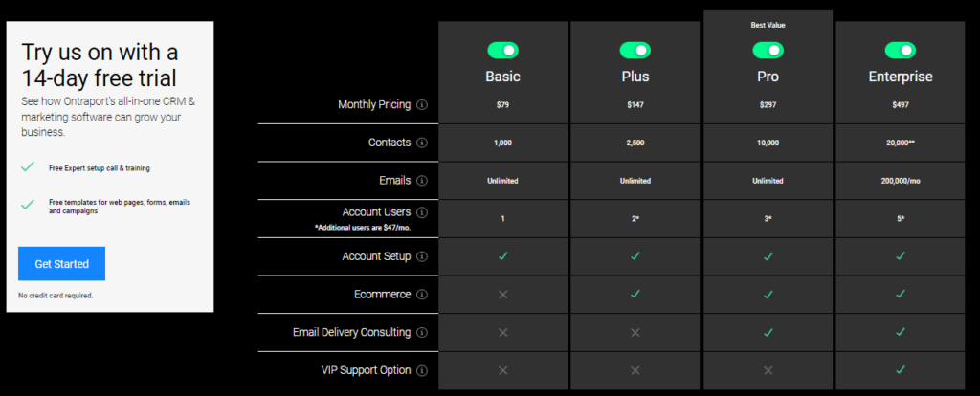This screenshot has width=980, height=396.
Task: Open the Ecommerce info tooltip icon
Action: coord(422,295)
